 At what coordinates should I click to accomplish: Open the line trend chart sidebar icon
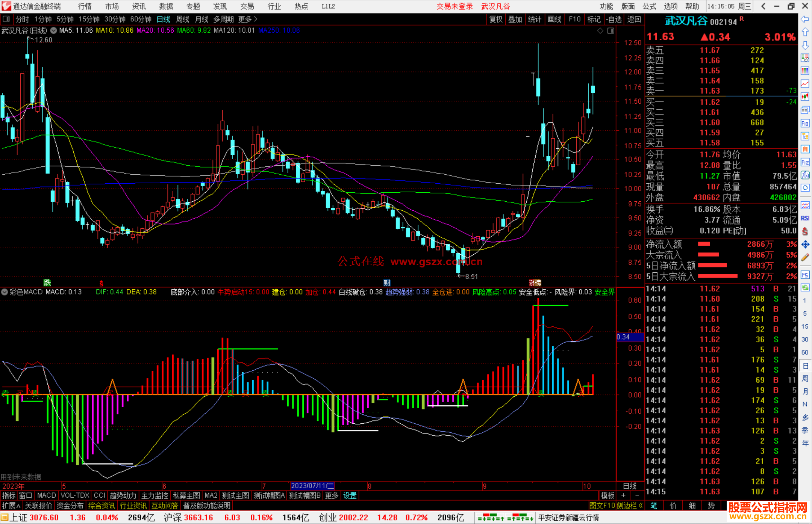tap(805, 83)
